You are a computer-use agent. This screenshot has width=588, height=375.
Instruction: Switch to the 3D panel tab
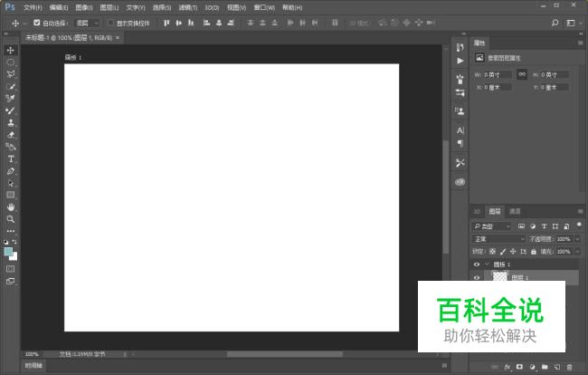477,211
